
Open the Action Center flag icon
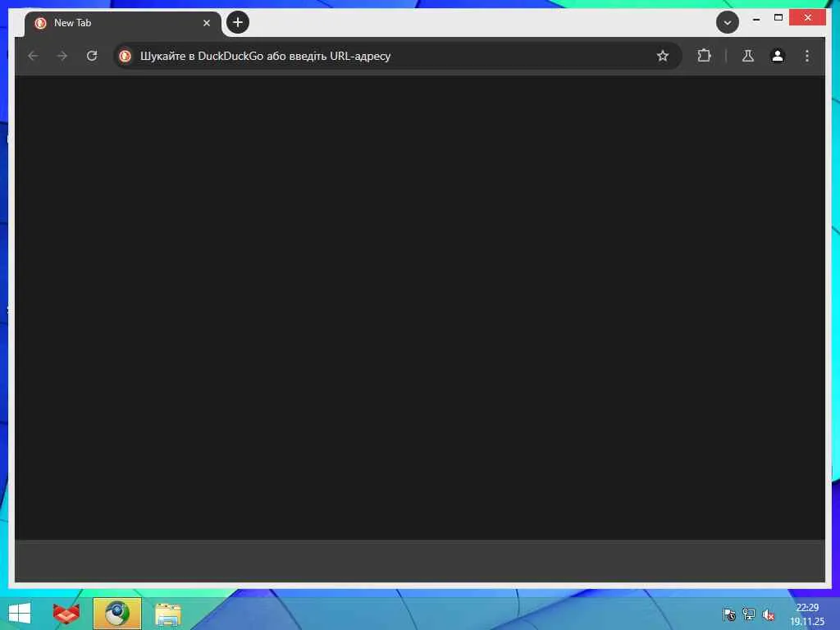(x=729, y=614)
